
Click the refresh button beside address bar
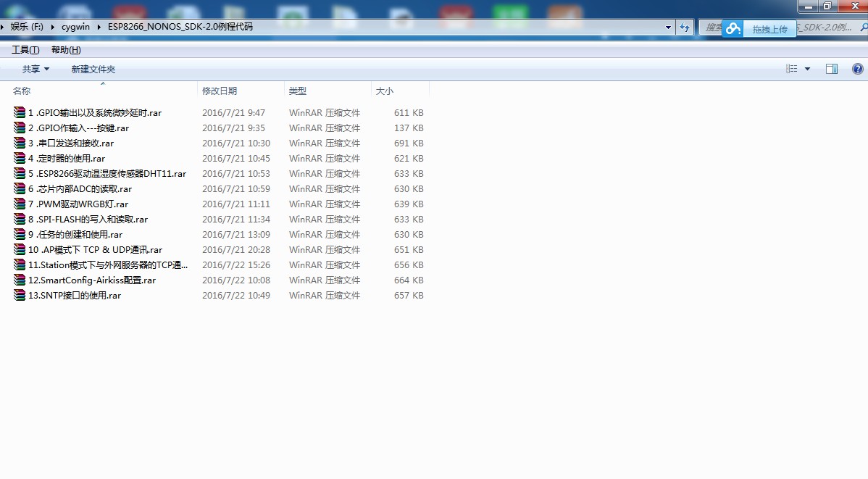(685, 27)
